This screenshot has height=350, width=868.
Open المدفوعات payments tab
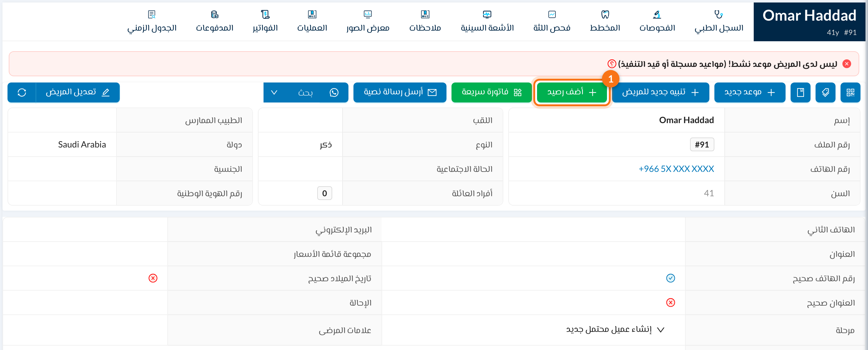(x=215, y=21)
